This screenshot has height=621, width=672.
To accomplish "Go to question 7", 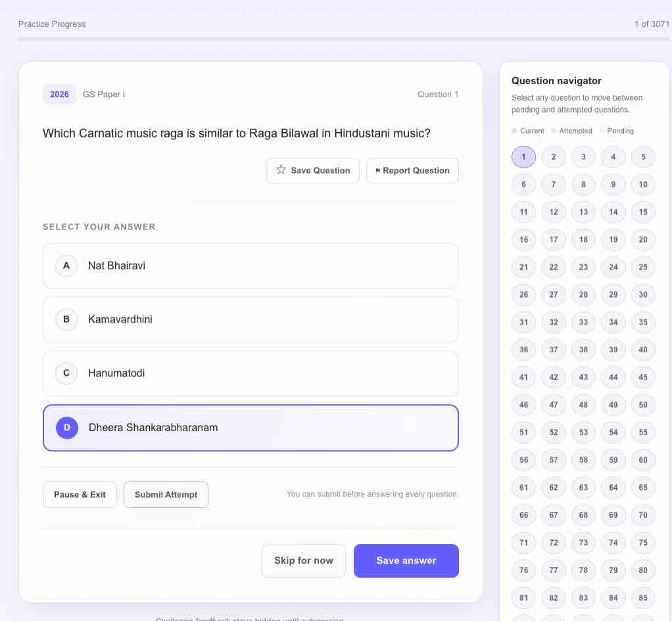I will [553, 185].
